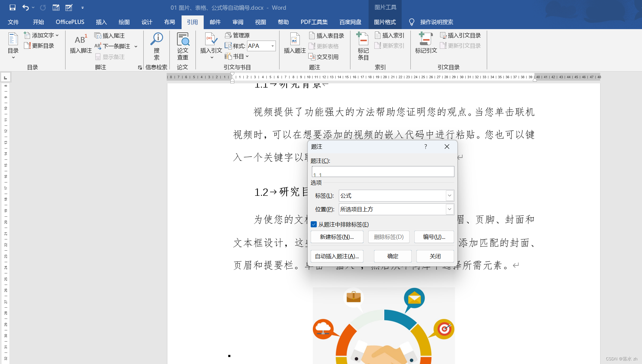Switch to the Review (审阅) tab
Image resolution: width=642 pixels, height=364 pixels.
[x=238, y=22]
